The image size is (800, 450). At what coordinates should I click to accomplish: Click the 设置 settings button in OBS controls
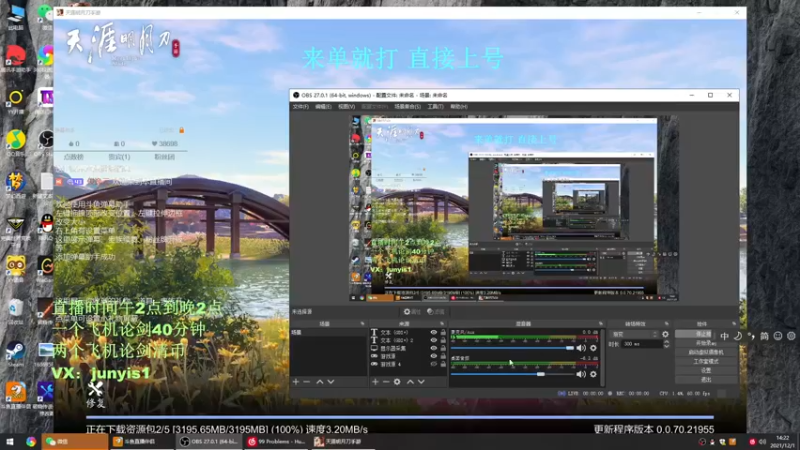[x=706, y=370]
